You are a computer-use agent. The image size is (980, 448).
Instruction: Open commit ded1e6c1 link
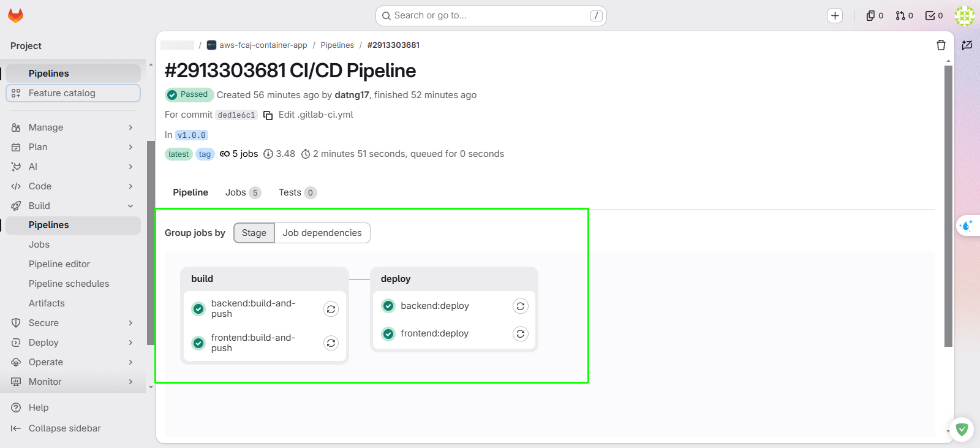coord(236,115)
